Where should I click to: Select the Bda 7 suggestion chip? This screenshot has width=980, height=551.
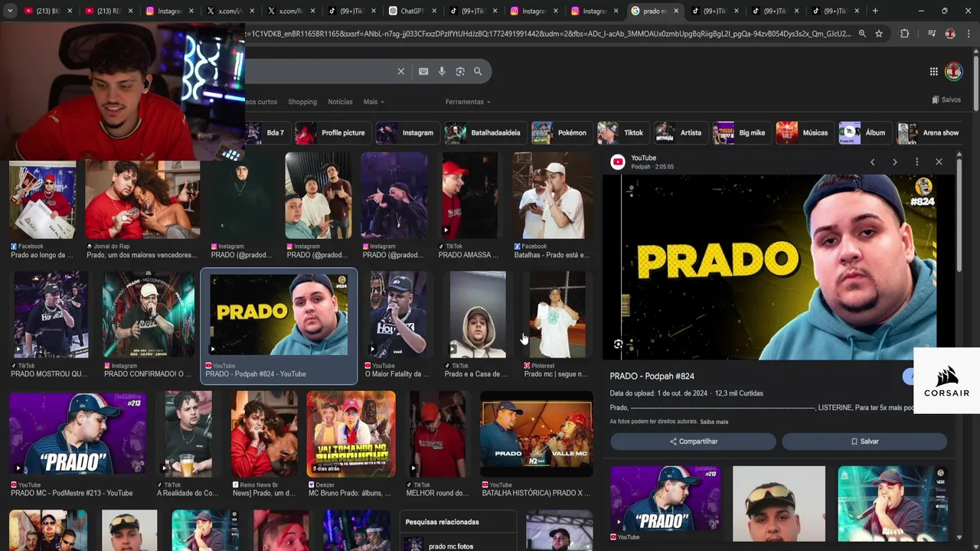(268, 132)
